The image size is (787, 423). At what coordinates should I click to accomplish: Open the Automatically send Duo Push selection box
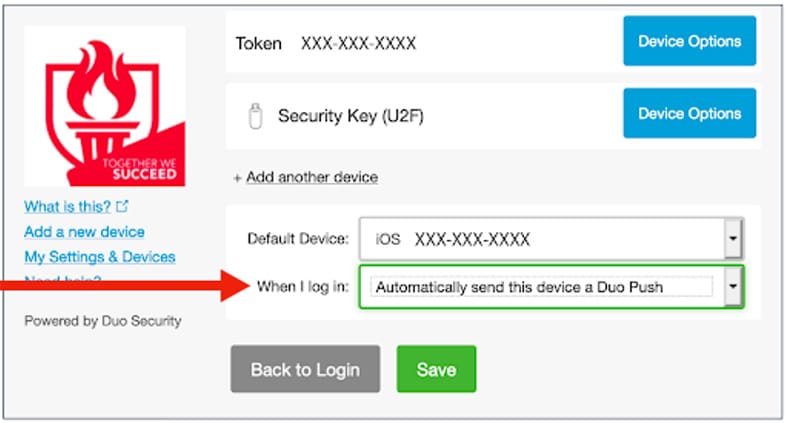pyautogui.click(x=551, y=287)
